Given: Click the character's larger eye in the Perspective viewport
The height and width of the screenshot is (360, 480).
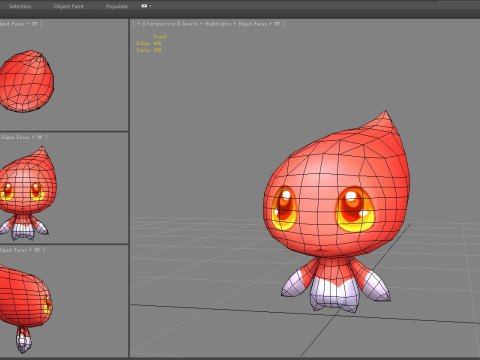Looking at the screenshot, I should click(355, 209).
